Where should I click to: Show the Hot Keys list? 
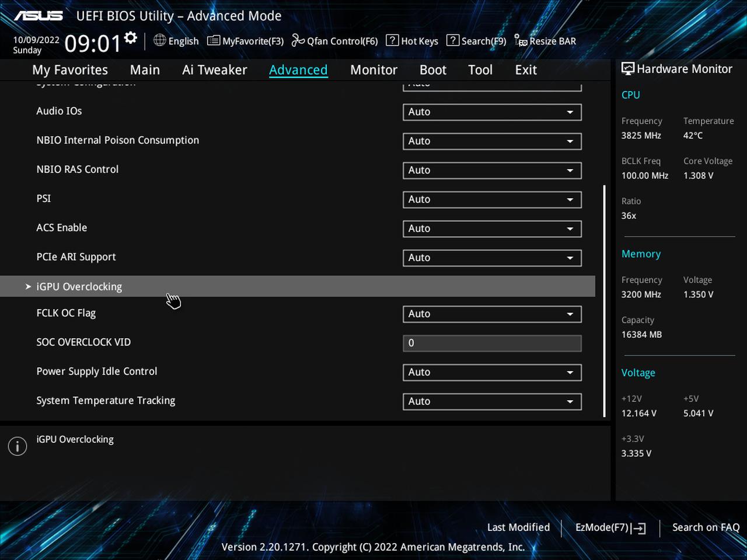point(413,41)
